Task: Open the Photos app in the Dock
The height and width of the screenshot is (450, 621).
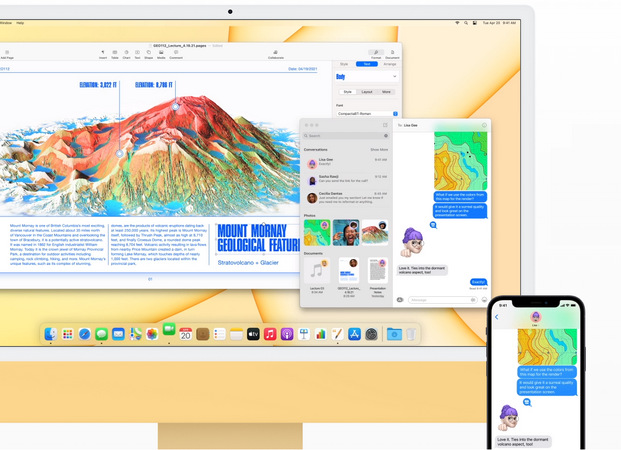Action: (152, 334)
